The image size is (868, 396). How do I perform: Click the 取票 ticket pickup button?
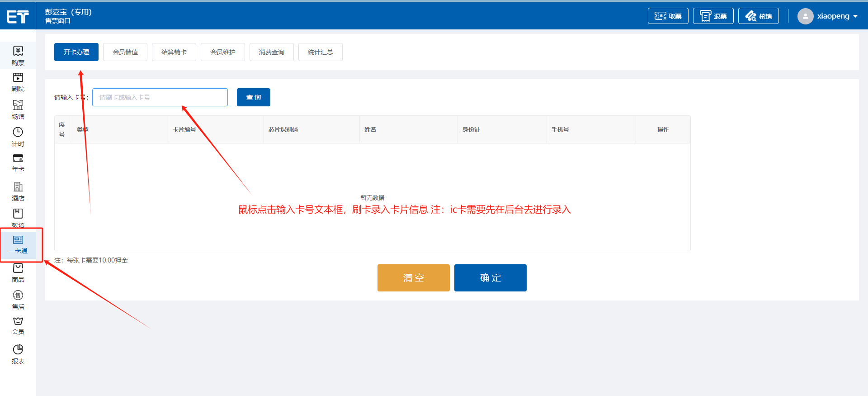668,16
